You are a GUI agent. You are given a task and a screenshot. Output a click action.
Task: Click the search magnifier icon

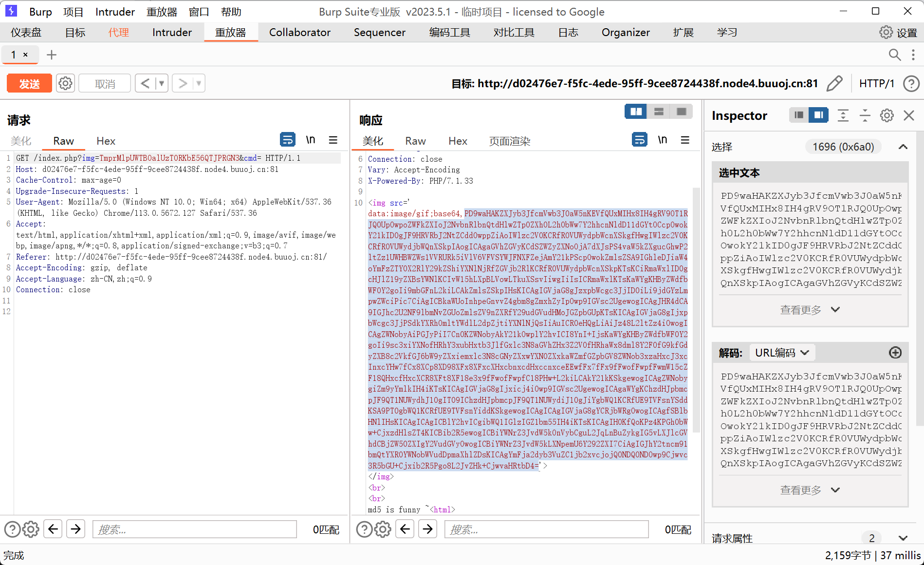(x=895, y=55)
